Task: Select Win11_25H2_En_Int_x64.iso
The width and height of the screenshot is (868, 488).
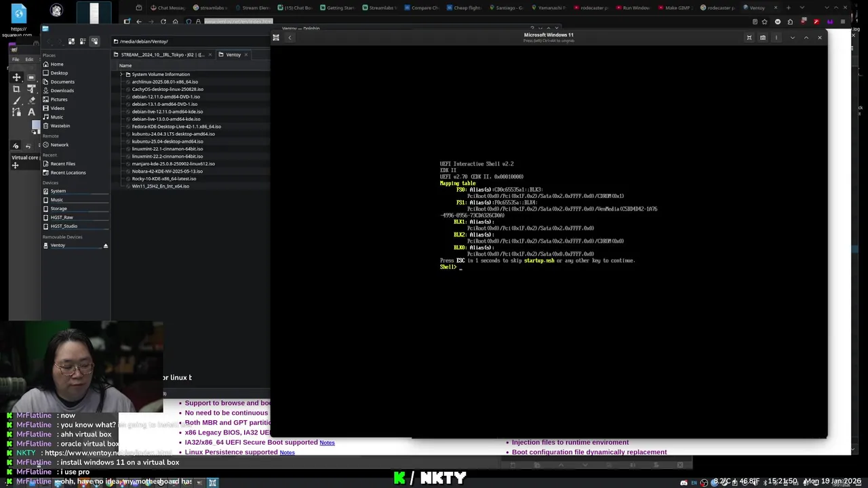Action: [160, 186]
